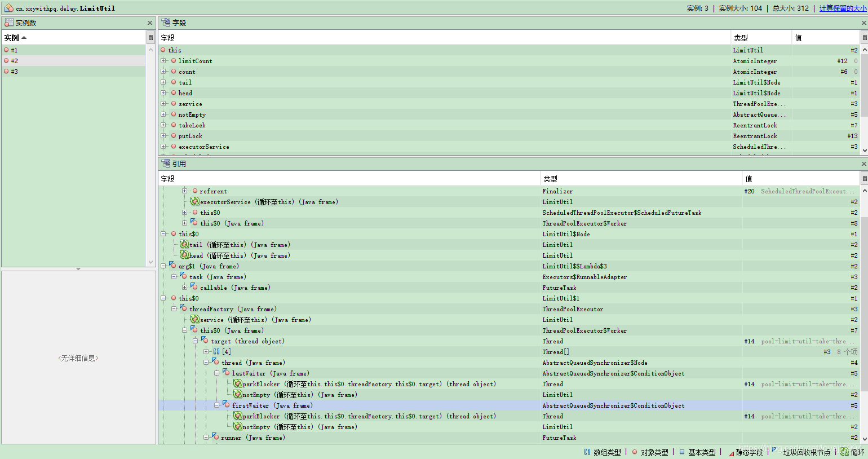Open column chooser icon in the 引用 table header
868x459 pixels.
point(864,179)
